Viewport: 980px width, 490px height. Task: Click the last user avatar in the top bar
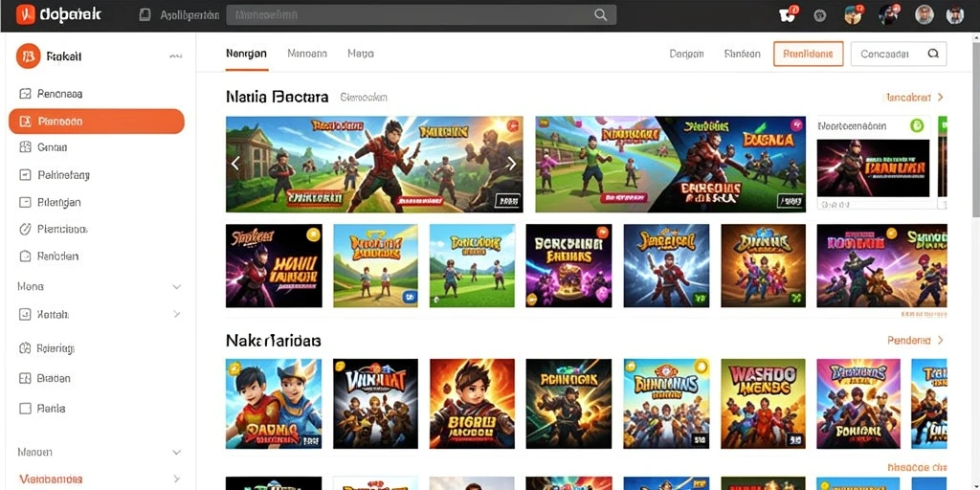point(955,15)
